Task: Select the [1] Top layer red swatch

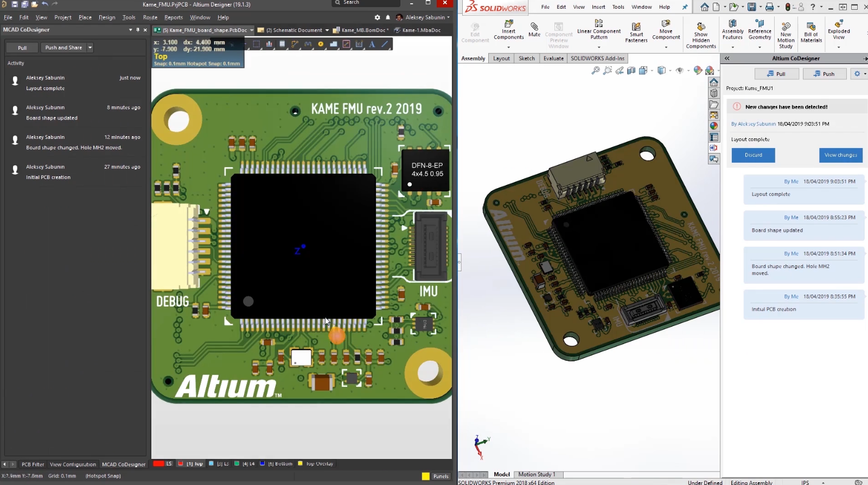Action: [x=181, y=463]
